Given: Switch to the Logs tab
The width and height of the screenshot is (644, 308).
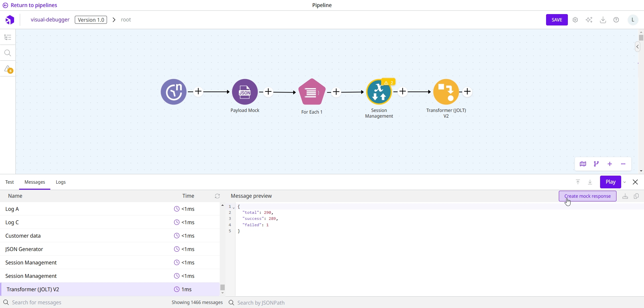Looking at the screenshot, I should [x=61, y=182].
